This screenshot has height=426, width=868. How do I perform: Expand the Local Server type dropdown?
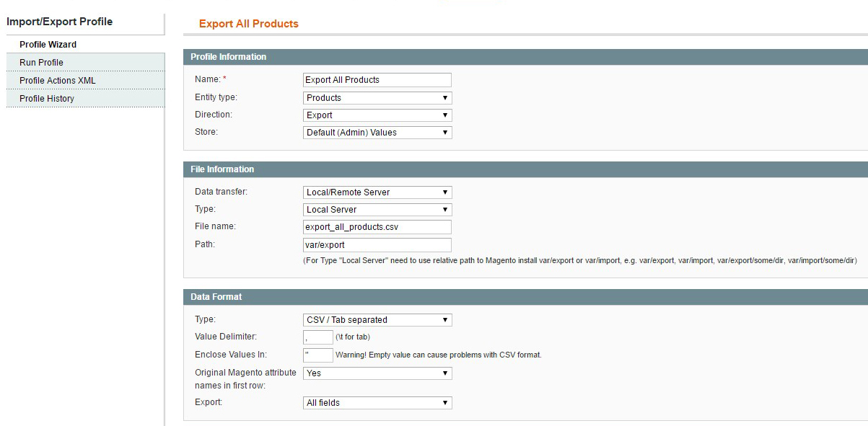pyautogui.click(x=377, y=210)
